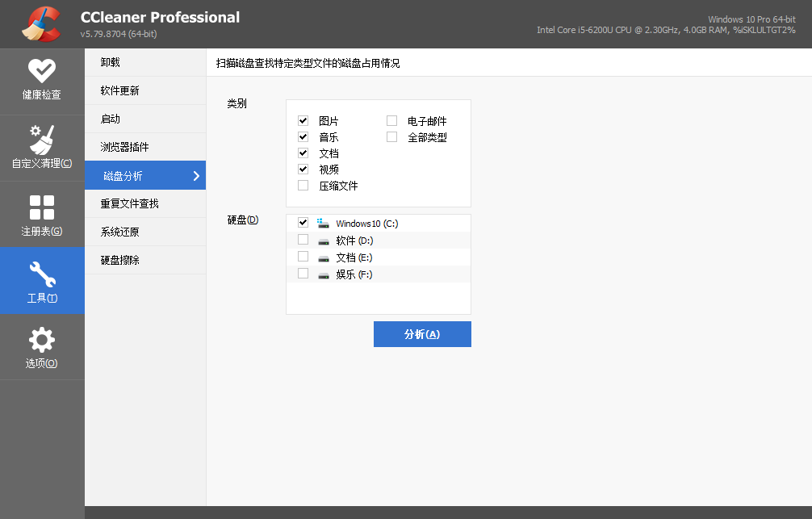The height and width of the screenshot is (519, 812).
Task: Enable the 压缩文件 checkbox
Action: click(x=303, y=185)
